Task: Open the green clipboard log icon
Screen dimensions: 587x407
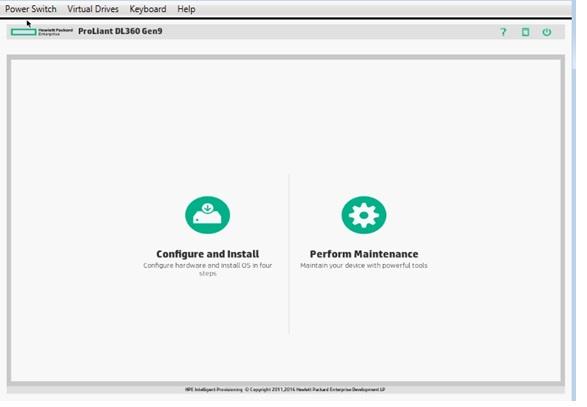Action: click(x=525, y=32)
